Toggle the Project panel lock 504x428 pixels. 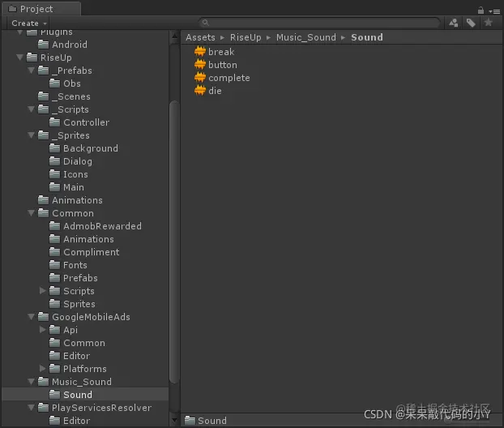pos(481,11)
